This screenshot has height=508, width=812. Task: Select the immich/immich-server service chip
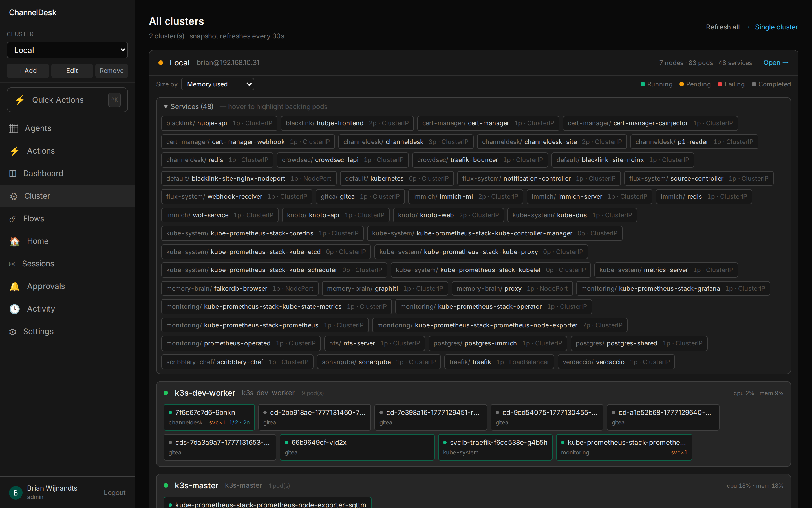589,196
